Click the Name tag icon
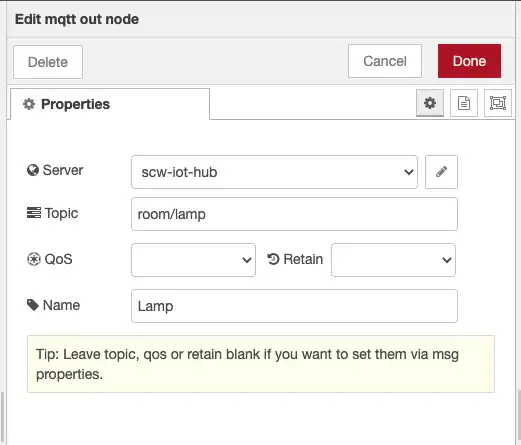This screenshot has width=521, height=445. tap(33, 305)
